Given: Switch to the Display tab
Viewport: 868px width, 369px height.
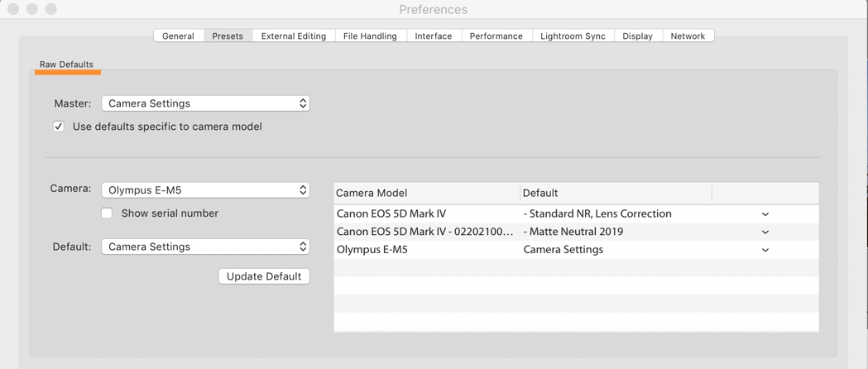Looking at the screenshot, I should pyautogui.click(x=637, y=36).
